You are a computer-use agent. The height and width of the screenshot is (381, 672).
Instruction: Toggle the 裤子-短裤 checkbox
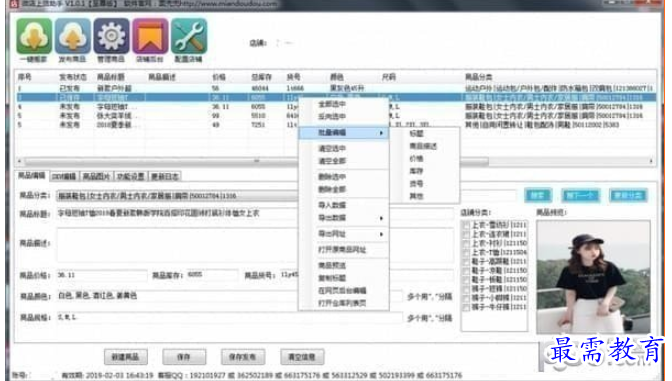click(466, 289)
